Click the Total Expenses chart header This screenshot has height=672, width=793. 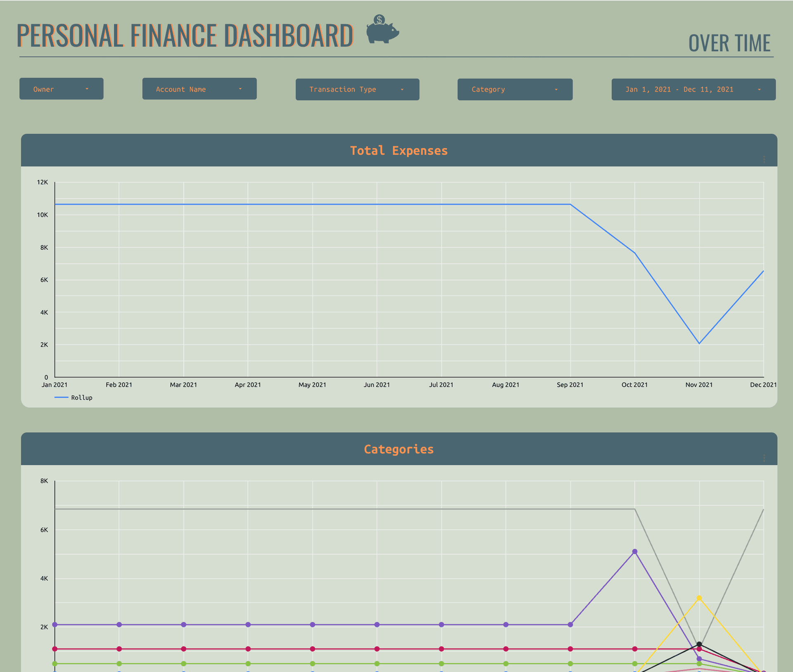pyautogui.click(x=399, y=151)
